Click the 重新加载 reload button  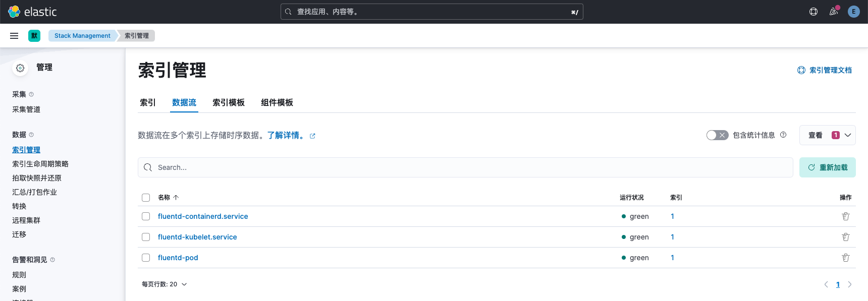(x=828, y=167)
